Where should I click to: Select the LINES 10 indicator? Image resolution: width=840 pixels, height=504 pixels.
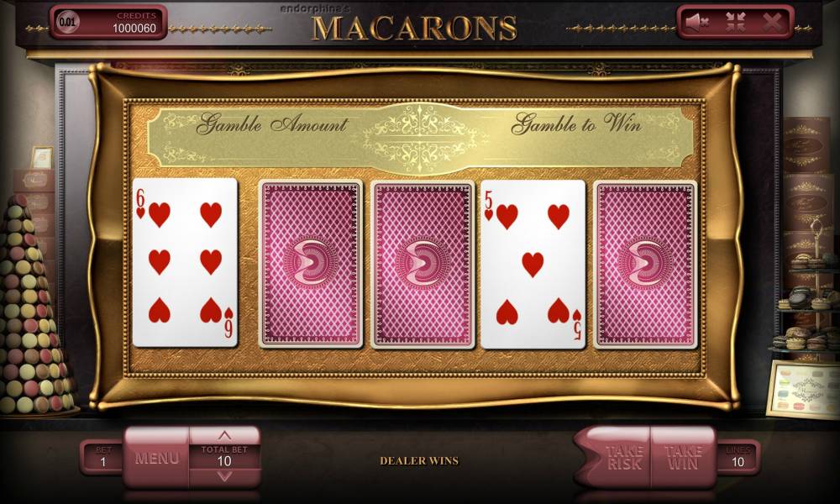pyautogui.click(x=738, y=457)
